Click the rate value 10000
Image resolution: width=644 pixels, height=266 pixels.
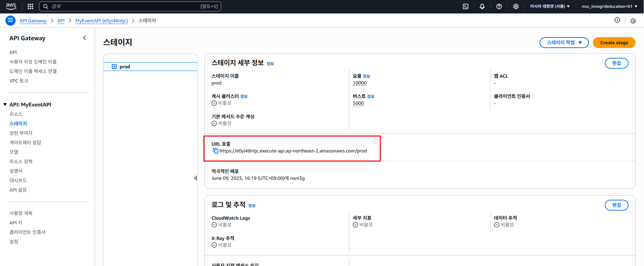[x=360, y=83]
